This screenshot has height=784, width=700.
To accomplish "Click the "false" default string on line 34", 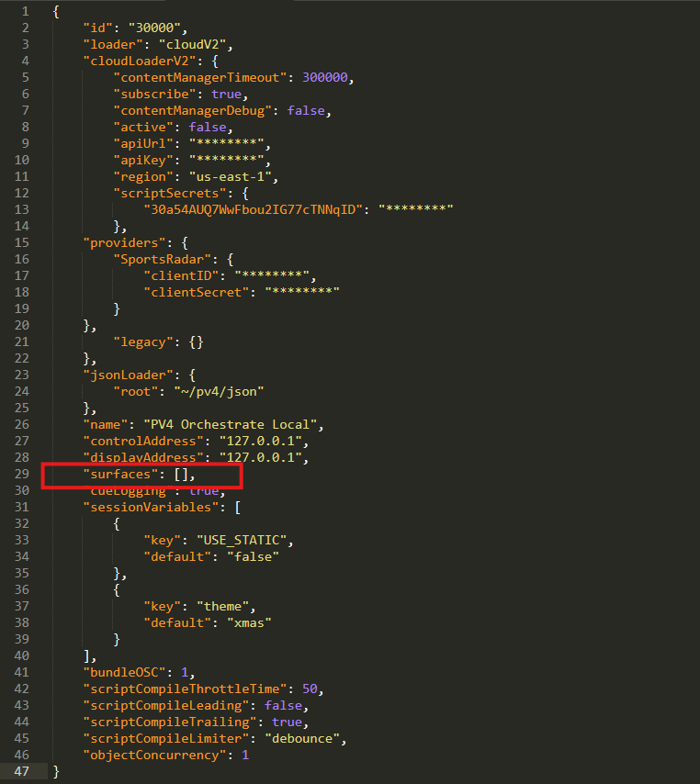I will 253,557.
